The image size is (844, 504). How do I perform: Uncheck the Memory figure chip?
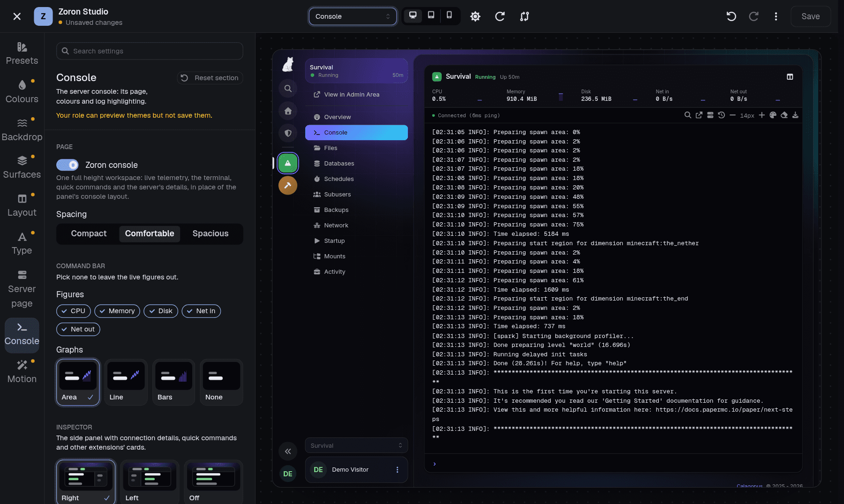coord(117,311)
